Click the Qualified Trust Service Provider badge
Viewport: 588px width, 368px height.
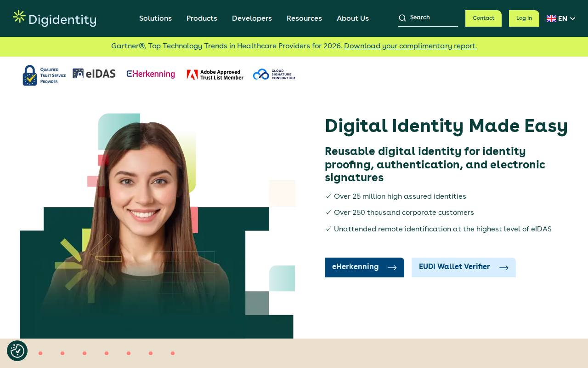(44, 75)
